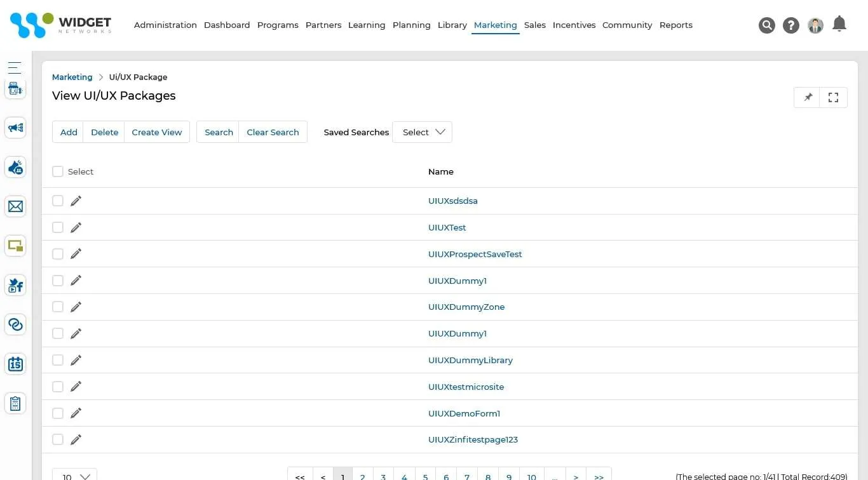Open the search icon in the top bar

point(767,25)
